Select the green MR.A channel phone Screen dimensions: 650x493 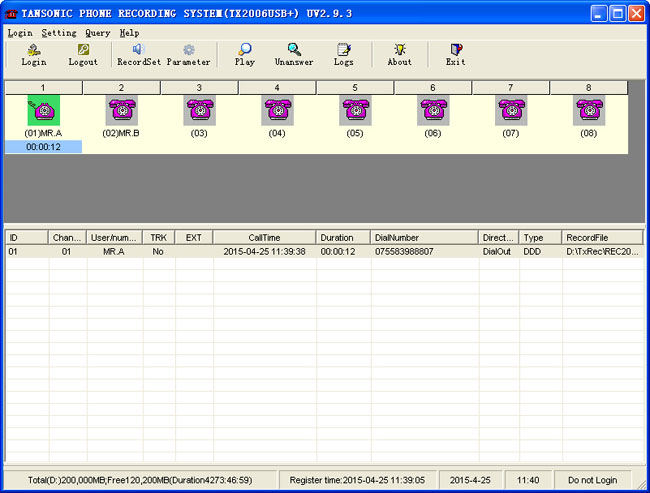tap(43, 110)
